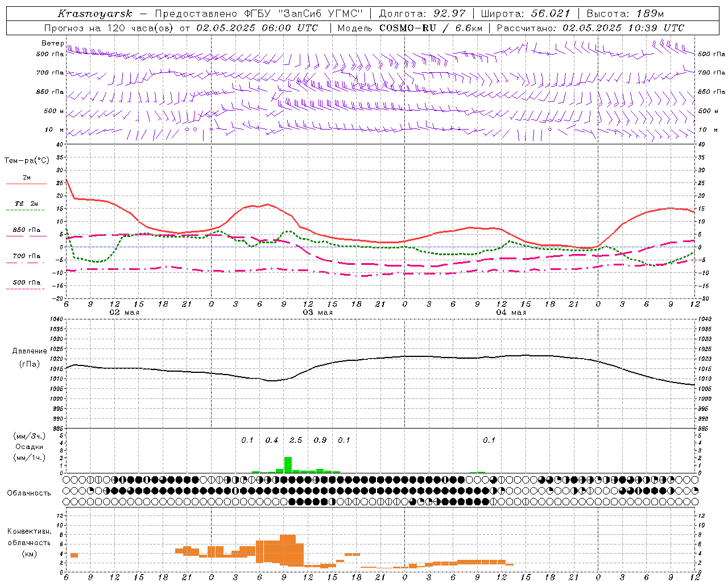728x582 pixels.
Task: Click the red 2м temperature legend line
Action: click(26, 184)
